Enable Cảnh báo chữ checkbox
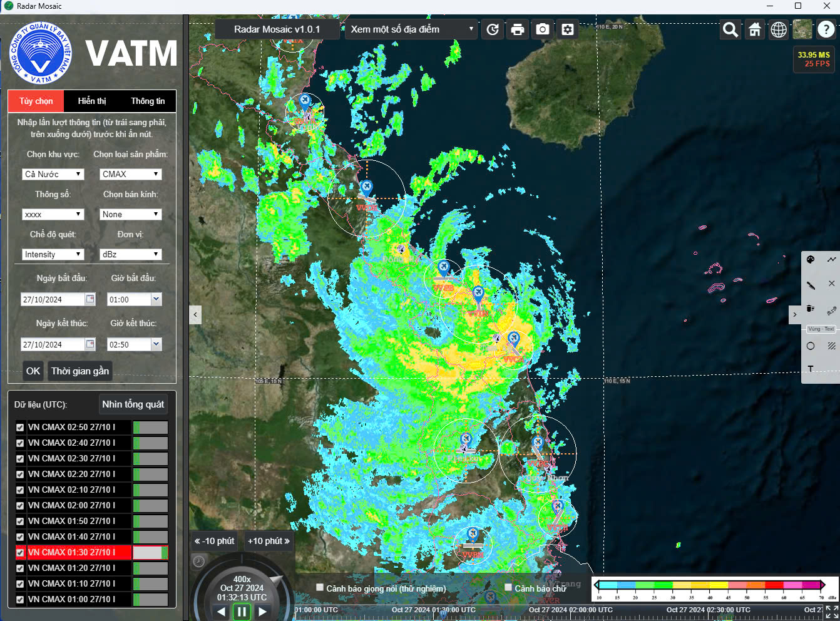Viewport: 840px width, 621px height. 508,587
